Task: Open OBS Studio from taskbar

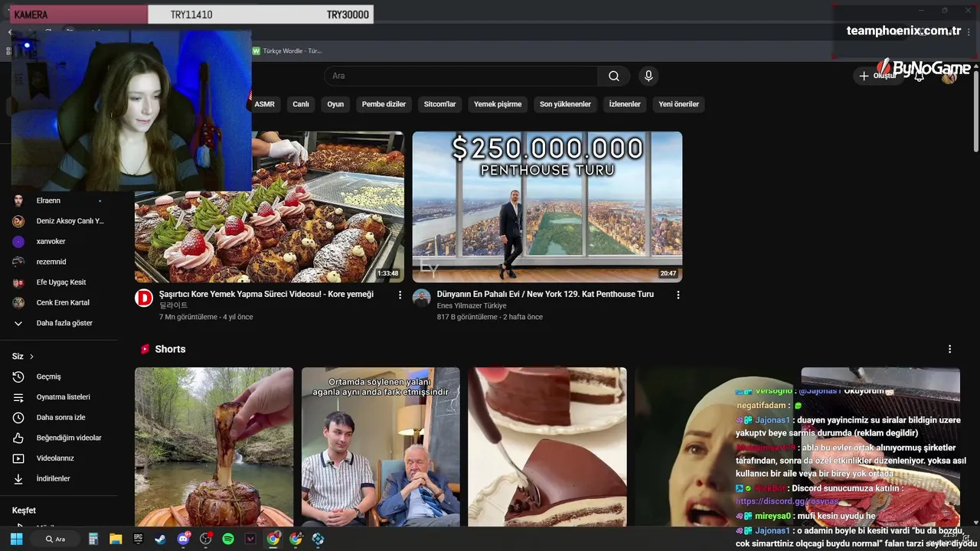Action: (205, 539)
